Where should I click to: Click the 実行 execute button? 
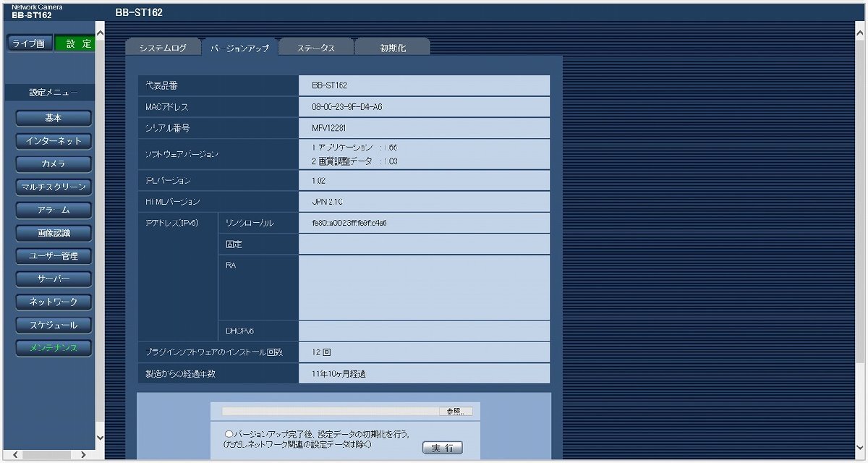click(442, 448)
